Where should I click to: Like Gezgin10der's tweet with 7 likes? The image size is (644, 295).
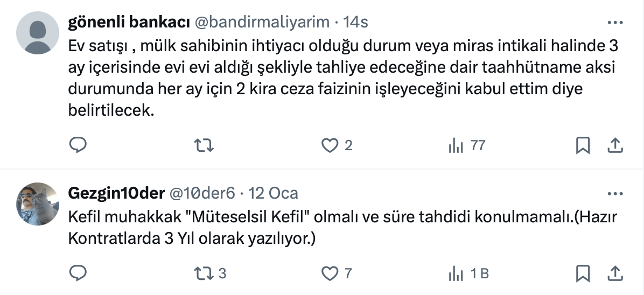(x=330, y=273)
